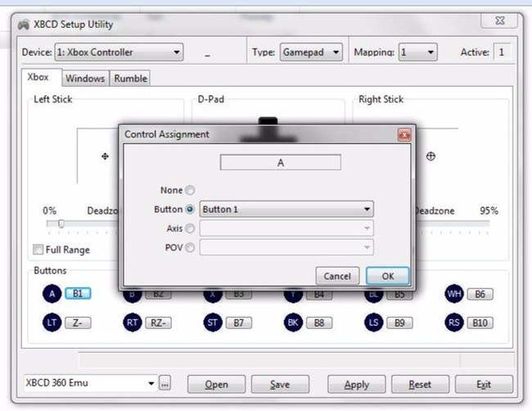532x411 pixels.
Task: Click the B10 mapping field
Action: tap(480, 323)
